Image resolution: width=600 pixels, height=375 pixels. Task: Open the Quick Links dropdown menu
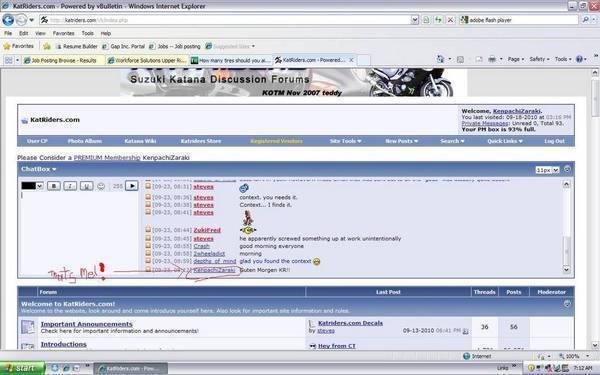point(505,141)
